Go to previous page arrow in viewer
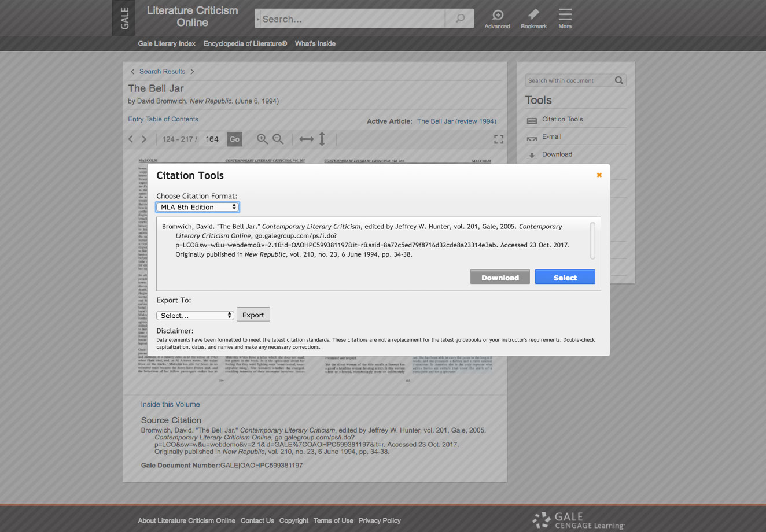 tap(131, 139)
